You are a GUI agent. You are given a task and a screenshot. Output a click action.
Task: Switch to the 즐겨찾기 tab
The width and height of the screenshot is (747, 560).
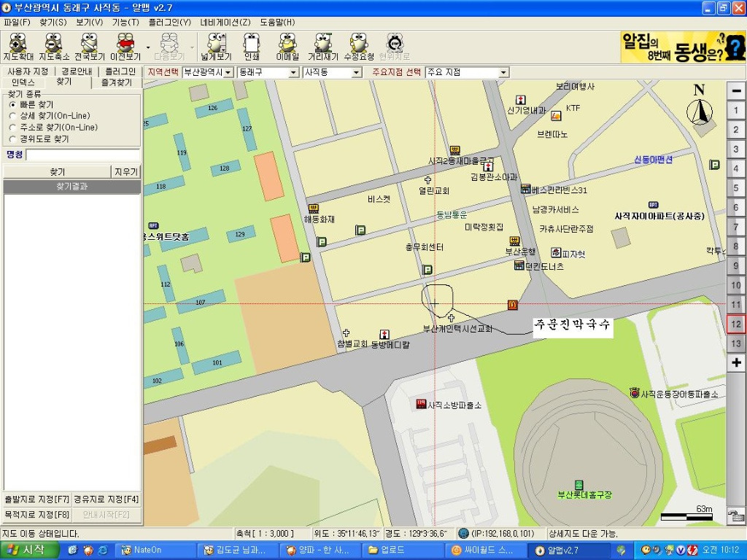coord(116,82)
